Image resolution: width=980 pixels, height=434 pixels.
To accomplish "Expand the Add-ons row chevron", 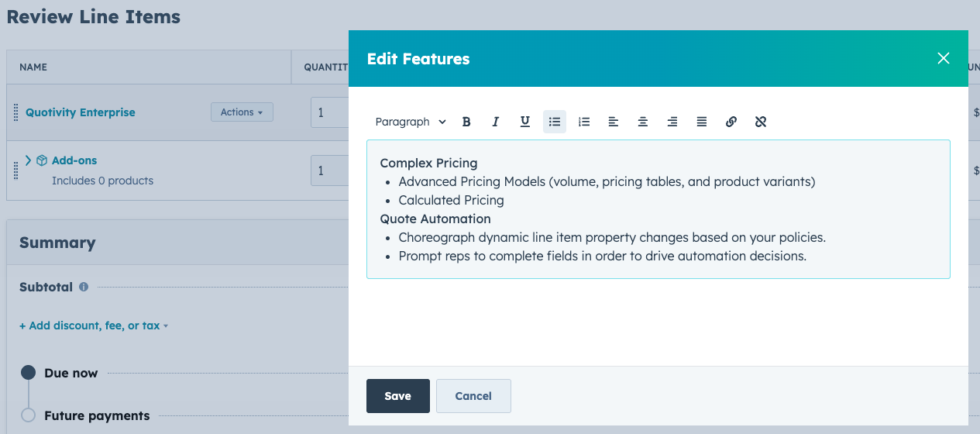I will (29, 160).
